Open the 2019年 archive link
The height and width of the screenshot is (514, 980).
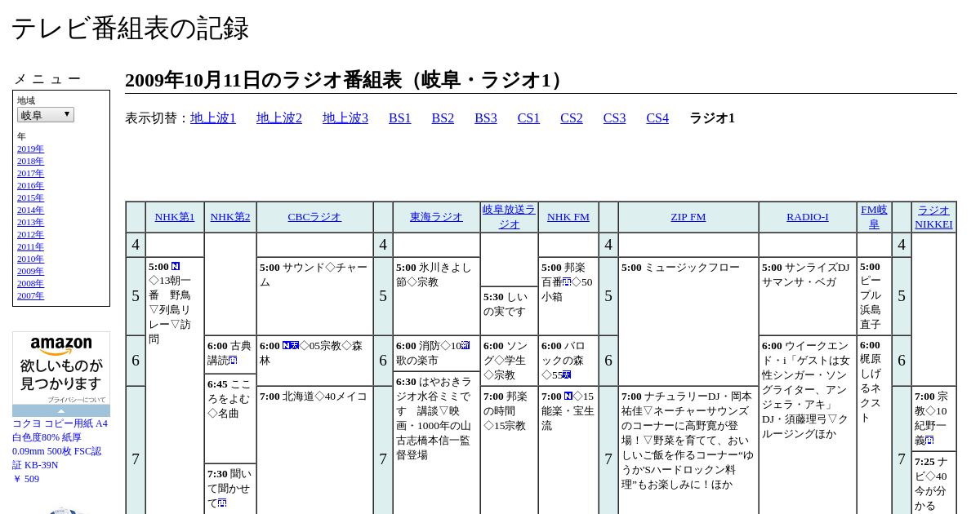(x=30, y=148)
